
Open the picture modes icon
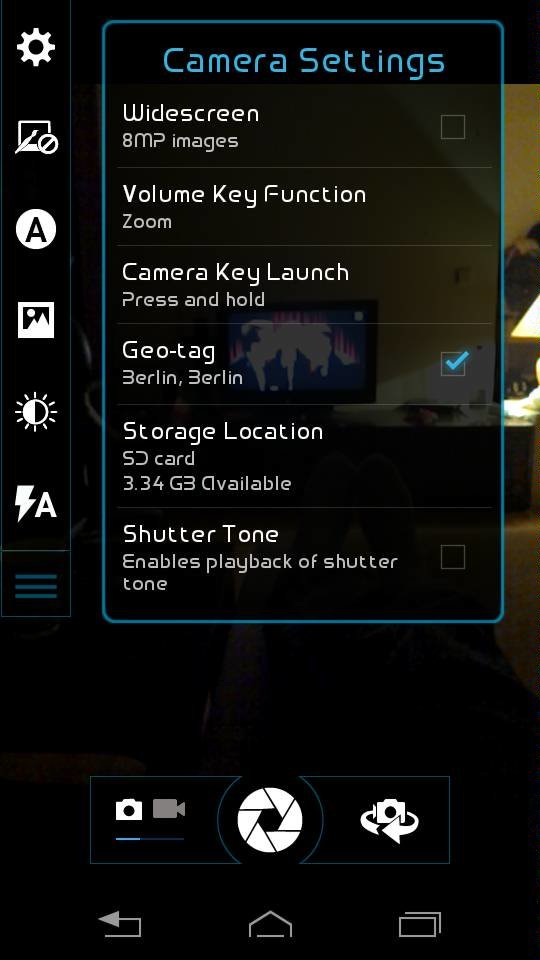coord(36,320)
